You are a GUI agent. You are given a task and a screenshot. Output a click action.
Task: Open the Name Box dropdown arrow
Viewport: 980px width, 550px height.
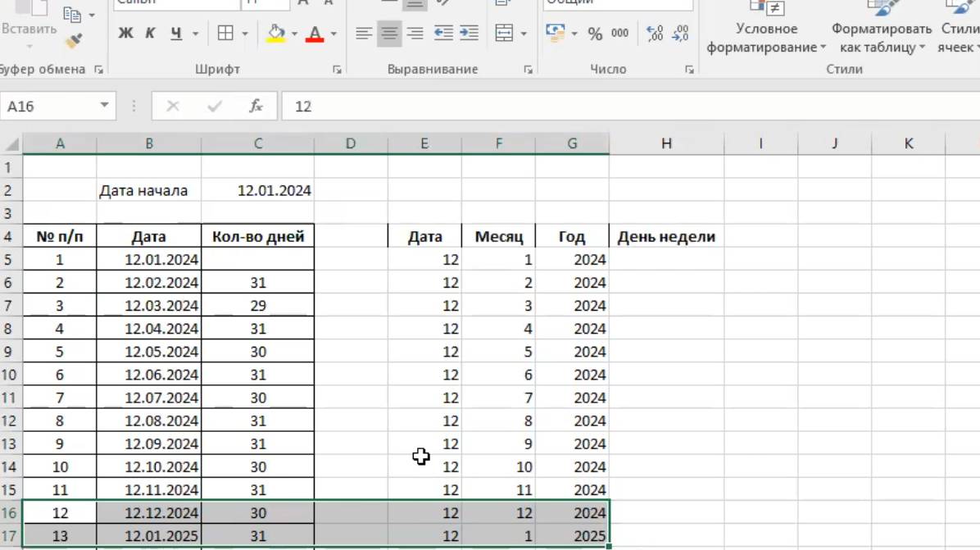(104, 106)
